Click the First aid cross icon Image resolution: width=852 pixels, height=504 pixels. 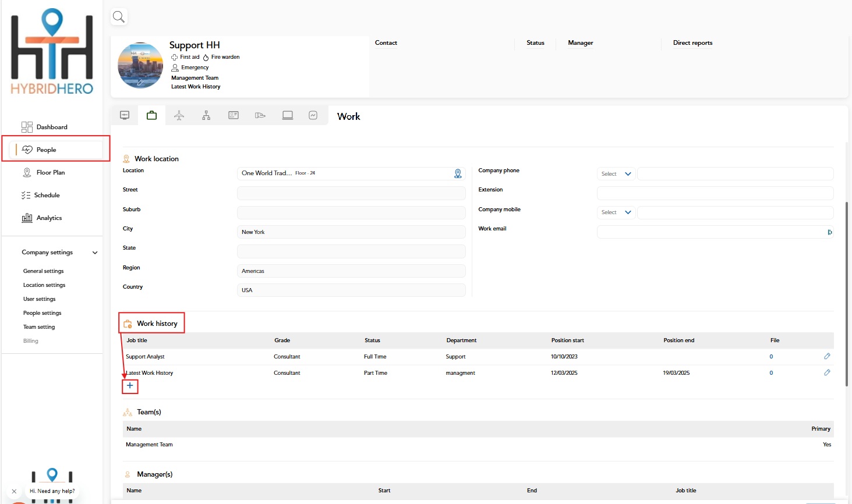(x=174, y=57)
